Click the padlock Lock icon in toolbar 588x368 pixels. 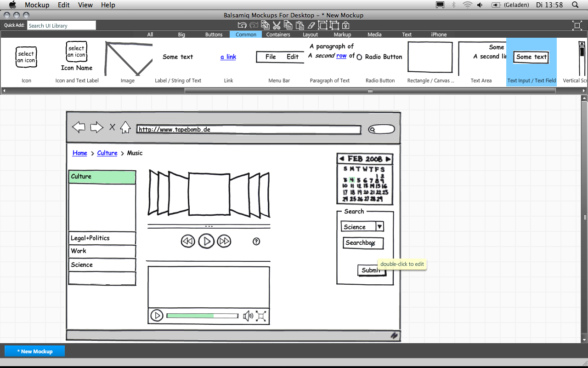click(x=346, y=25)
